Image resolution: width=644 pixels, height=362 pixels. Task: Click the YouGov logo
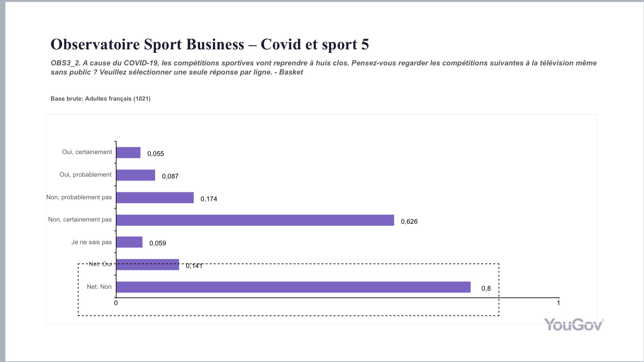[x=574, y=325]
